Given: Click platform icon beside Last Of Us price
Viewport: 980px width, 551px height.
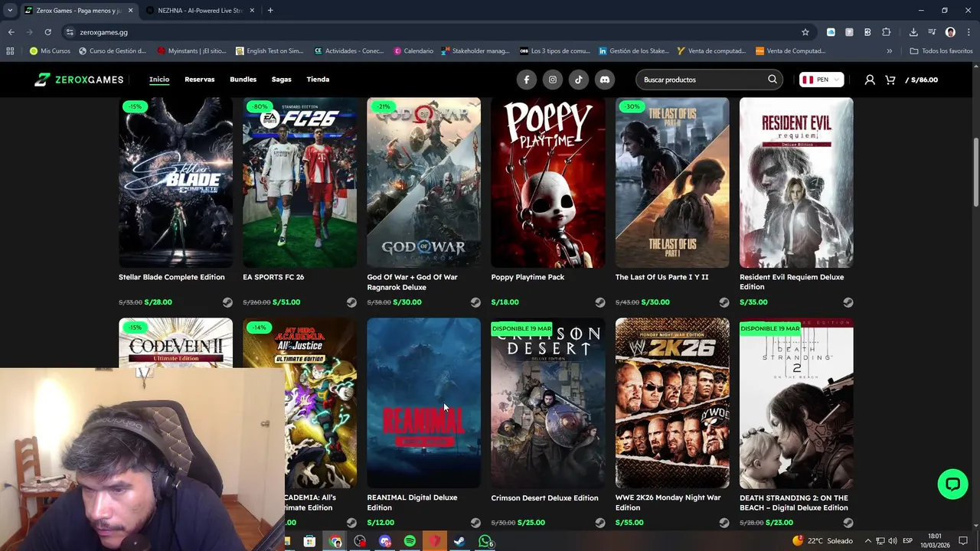Looking at the screenshot, I should coord(724,302).
